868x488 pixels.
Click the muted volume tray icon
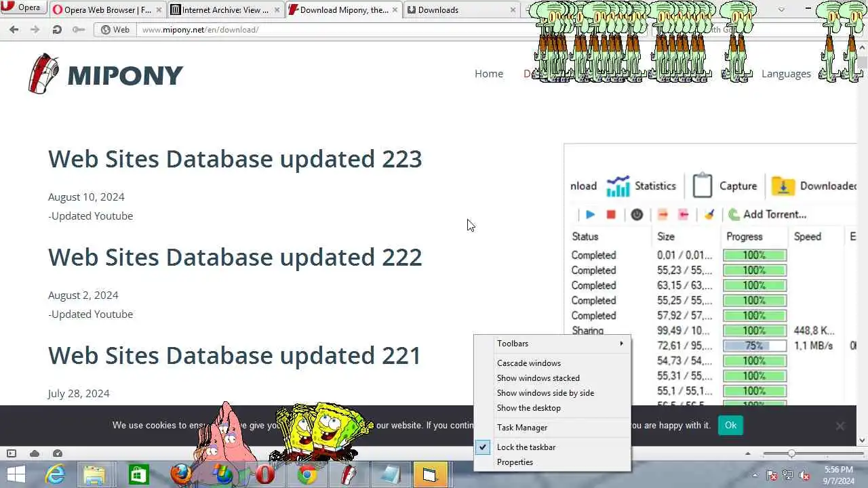click(x=805, y=475)
